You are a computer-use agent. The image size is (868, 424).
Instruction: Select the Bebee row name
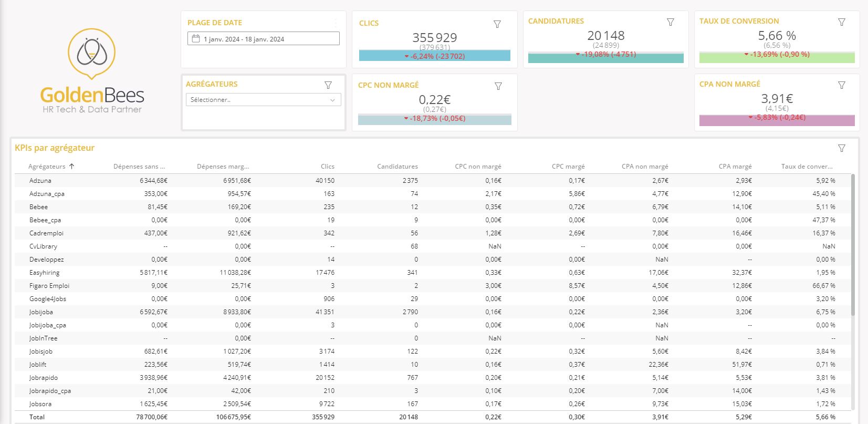(38, 207)
